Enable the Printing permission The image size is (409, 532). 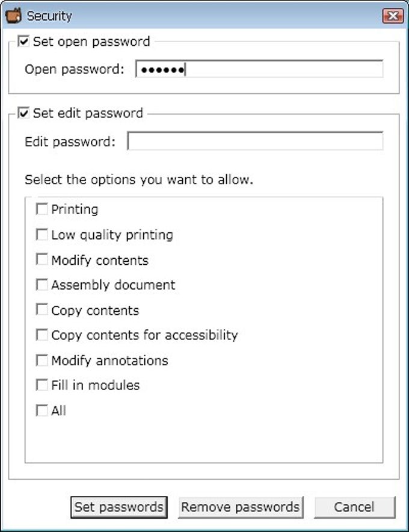[42, 209]
